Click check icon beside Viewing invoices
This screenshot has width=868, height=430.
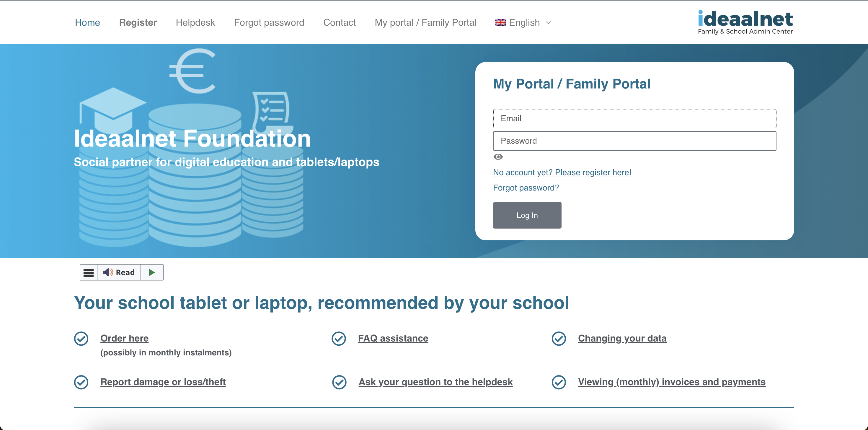pos(559,382)
